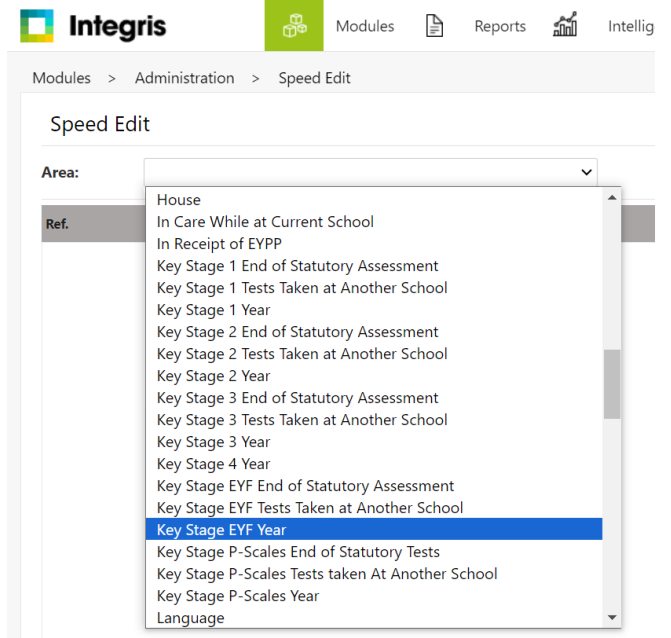Screen dimensions: 671x638
Task: Select Key Stage 1 End of Statutory Assessment
Action: click(x=297, y=266)
